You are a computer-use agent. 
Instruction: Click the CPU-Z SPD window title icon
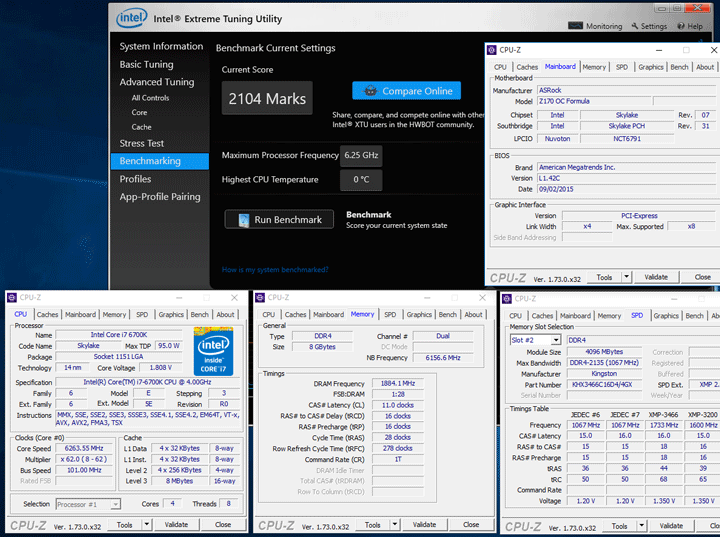click(x=507, y=299)
